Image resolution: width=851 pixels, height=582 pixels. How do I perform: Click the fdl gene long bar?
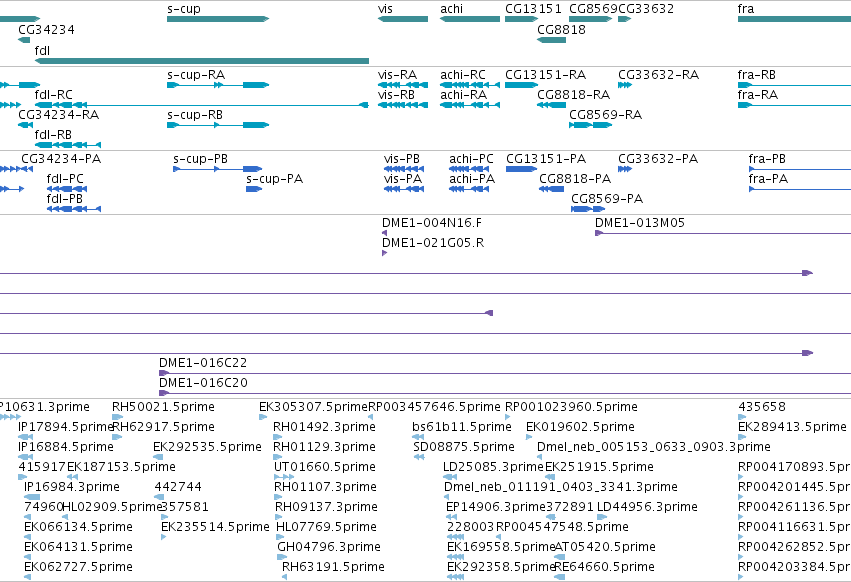[x=202, y=61]
